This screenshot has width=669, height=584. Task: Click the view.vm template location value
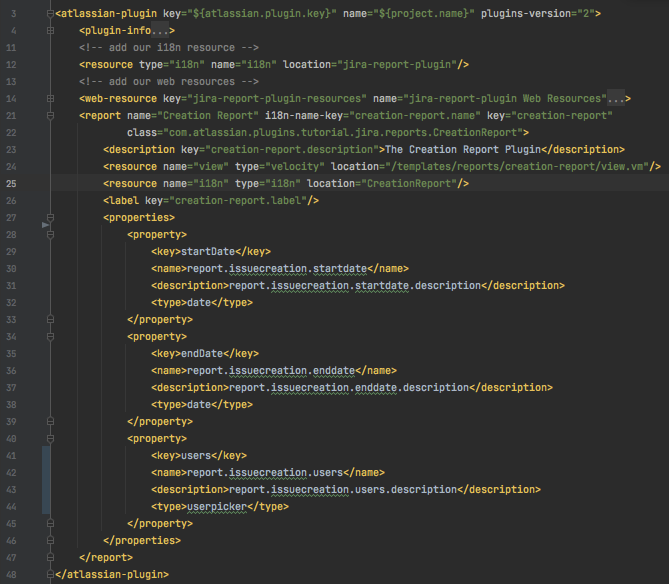[x=517, y=167]
